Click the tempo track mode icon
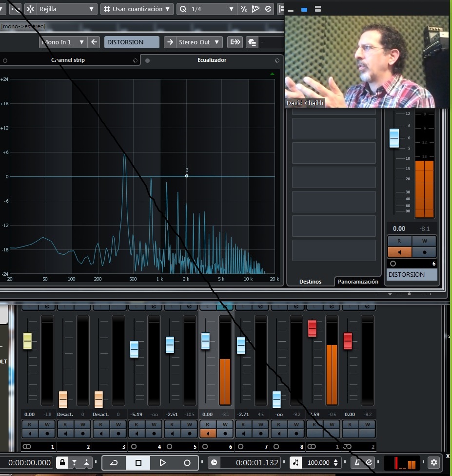Image resolution: width=452 pixels, height=476 pixels. tap(295, 462)
